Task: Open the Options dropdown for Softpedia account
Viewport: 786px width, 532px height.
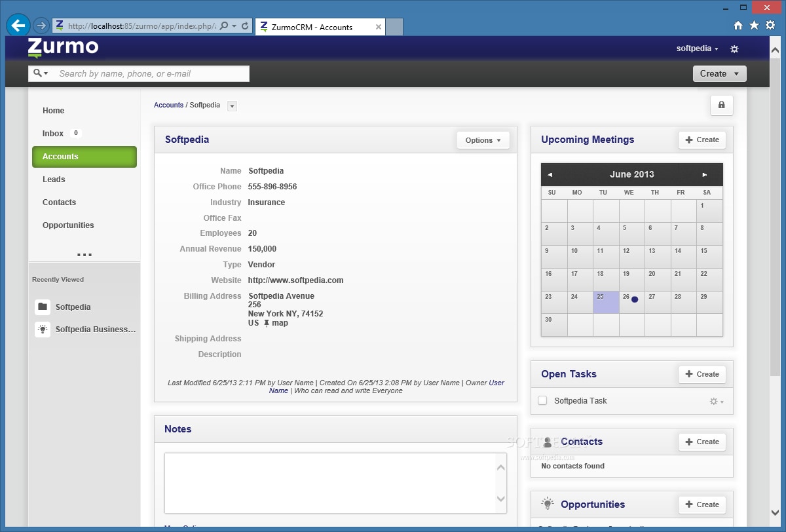Action: 483,140
